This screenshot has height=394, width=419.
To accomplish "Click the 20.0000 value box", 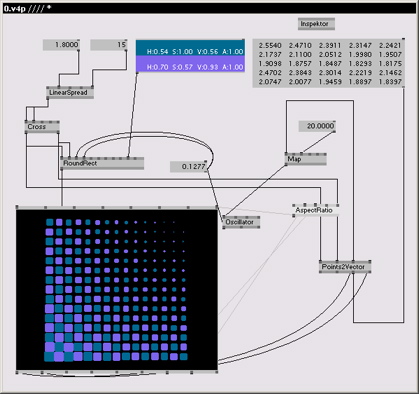I will 317,126.
